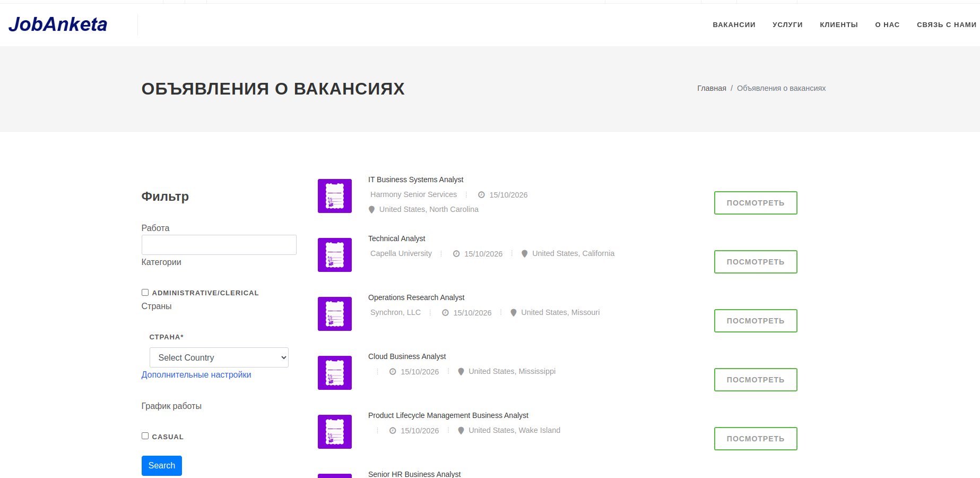
Task: Open the Select Country dropdown
Action: click(x=219, y=357)
